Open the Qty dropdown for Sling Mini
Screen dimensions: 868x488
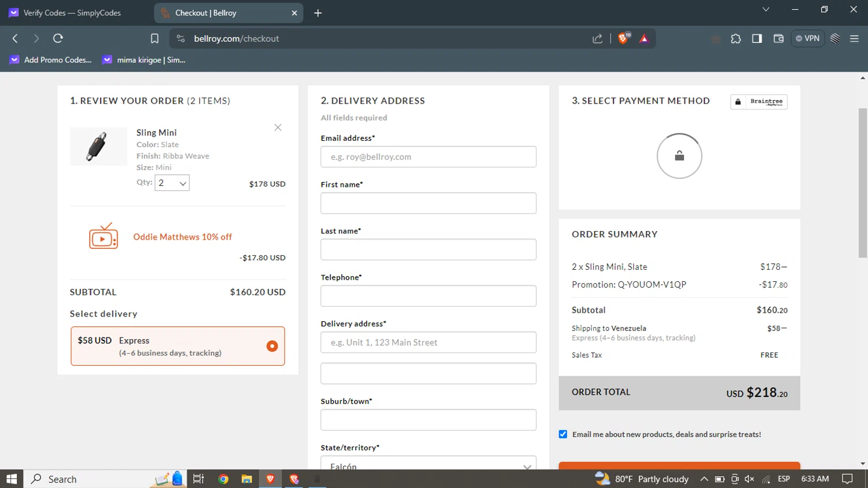pyautogui.click(x=172, y=183)
